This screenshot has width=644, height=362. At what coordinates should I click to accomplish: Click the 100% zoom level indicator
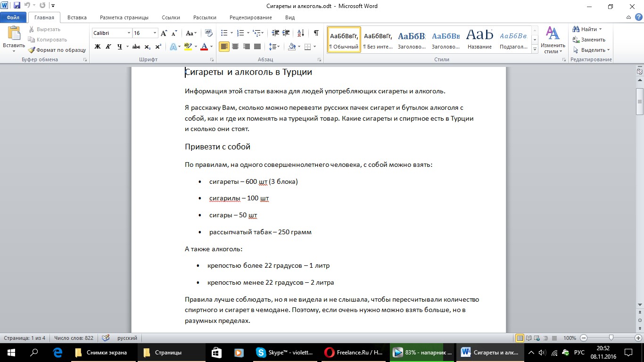click(x=570, y=338)
